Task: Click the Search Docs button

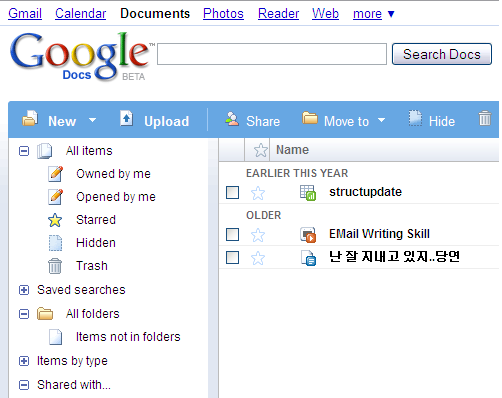Action: click(x=442, y=54)
